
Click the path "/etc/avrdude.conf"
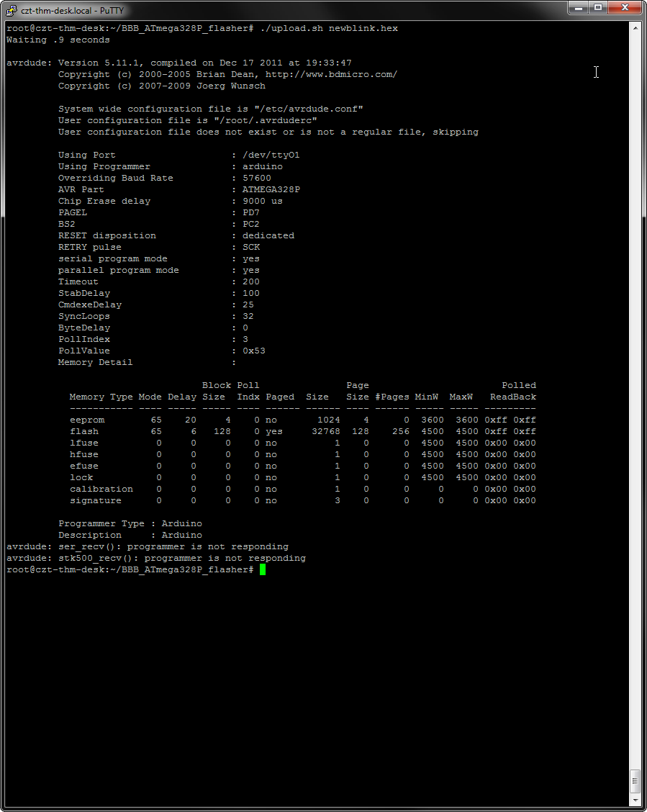(309, 109)
